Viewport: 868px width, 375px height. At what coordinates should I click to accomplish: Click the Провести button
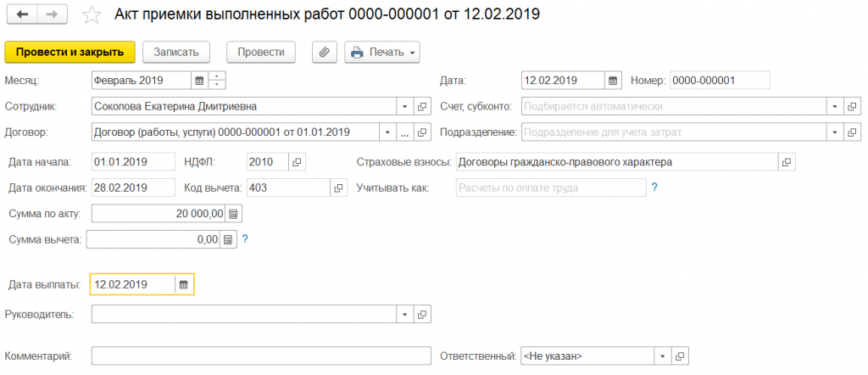coord(260,52)
